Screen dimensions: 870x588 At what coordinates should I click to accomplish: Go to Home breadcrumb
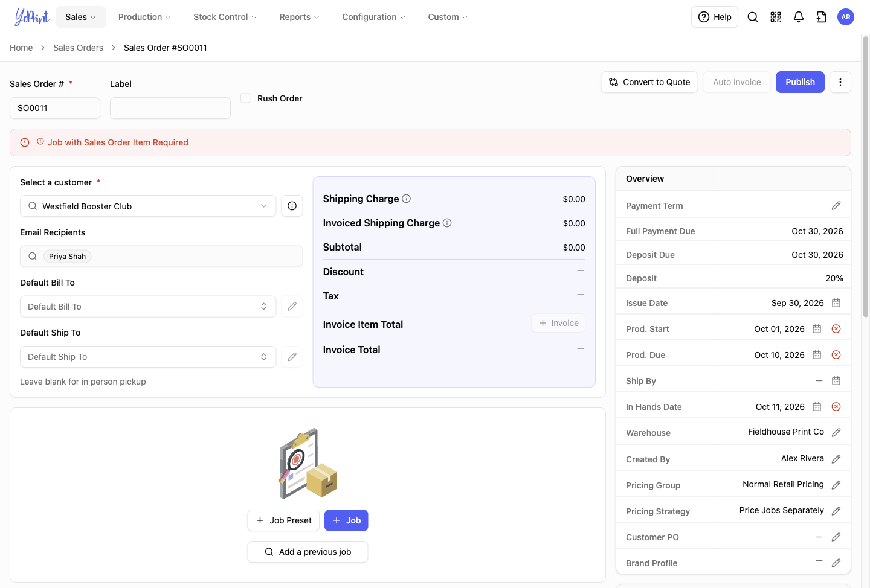(x=21, y=48)
